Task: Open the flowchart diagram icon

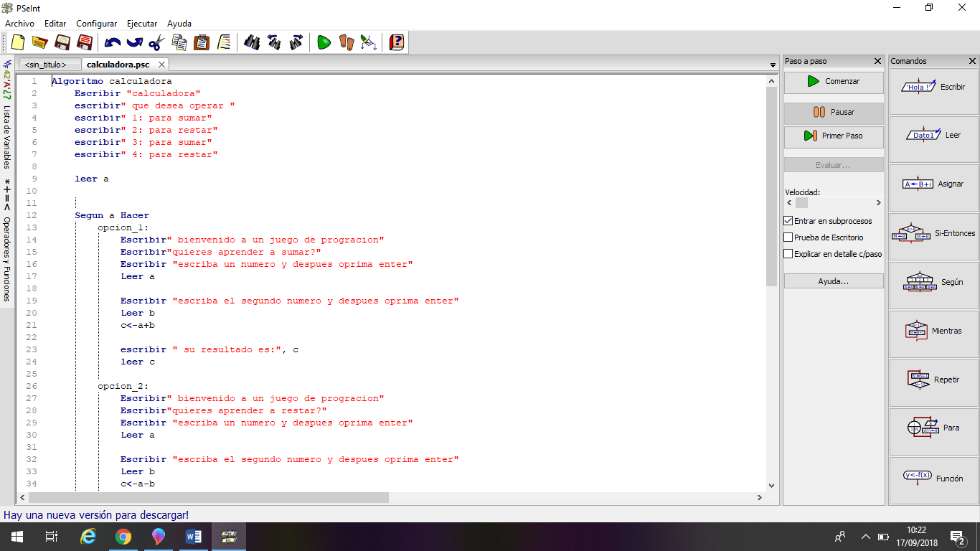Action: (x=369, y=42)
